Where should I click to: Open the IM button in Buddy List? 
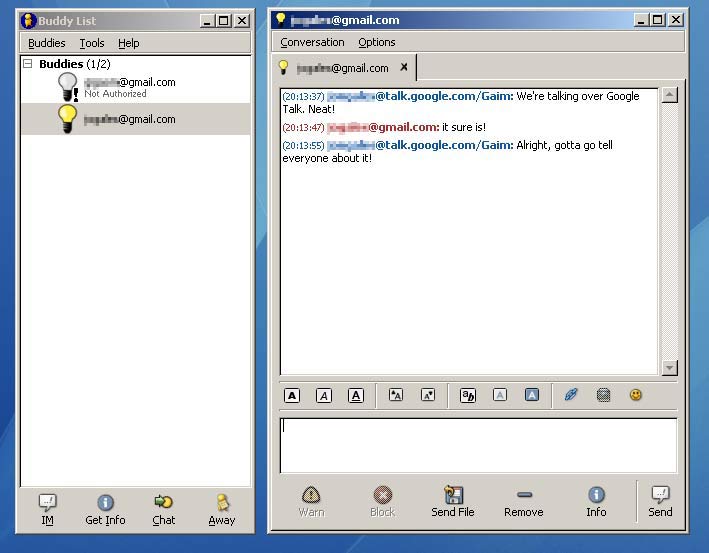[x=47, y=510]
